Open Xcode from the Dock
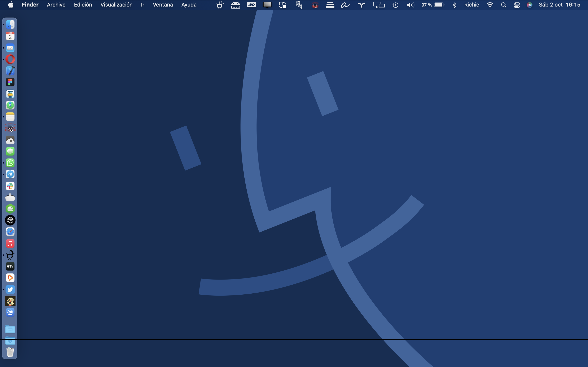 (10, 71)
